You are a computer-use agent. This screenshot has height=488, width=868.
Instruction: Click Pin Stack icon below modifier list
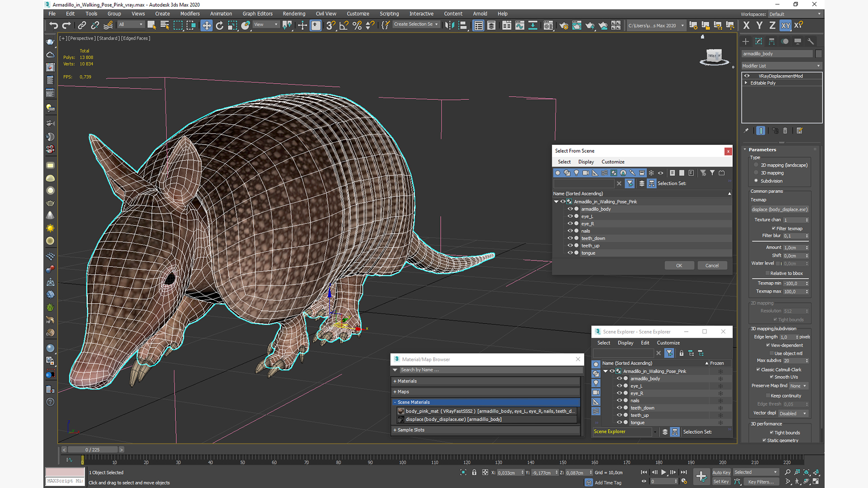[746, 131]
